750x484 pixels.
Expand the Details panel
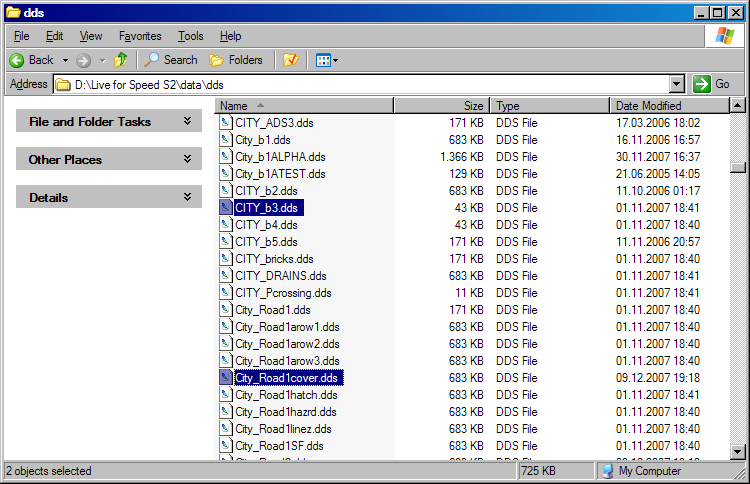[188, 197]
